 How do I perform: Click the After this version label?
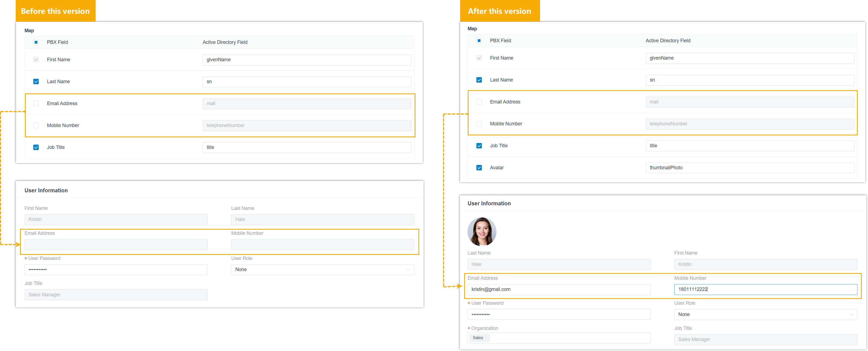[499, 11]
